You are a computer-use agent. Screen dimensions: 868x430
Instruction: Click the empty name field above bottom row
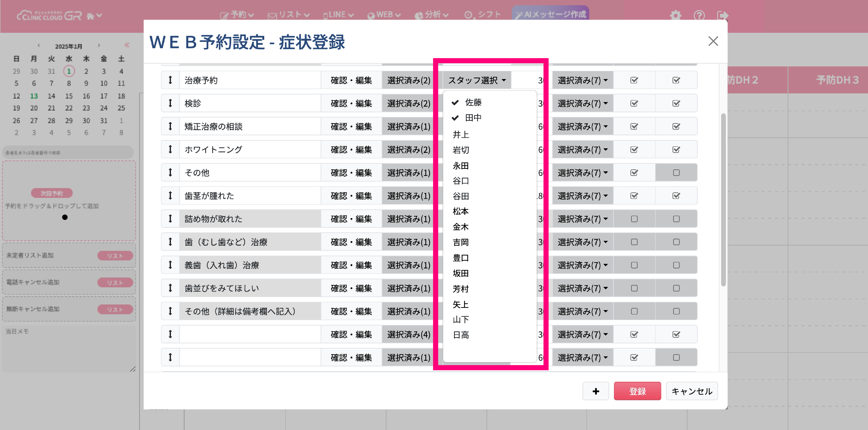pyautogui.click(x=250, y=334)
